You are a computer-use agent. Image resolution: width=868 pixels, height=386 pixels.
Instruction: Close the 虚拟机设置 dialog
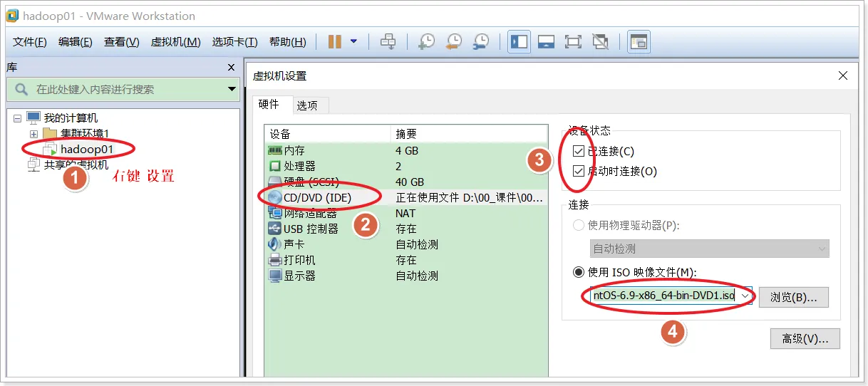[x=843, y=75]
